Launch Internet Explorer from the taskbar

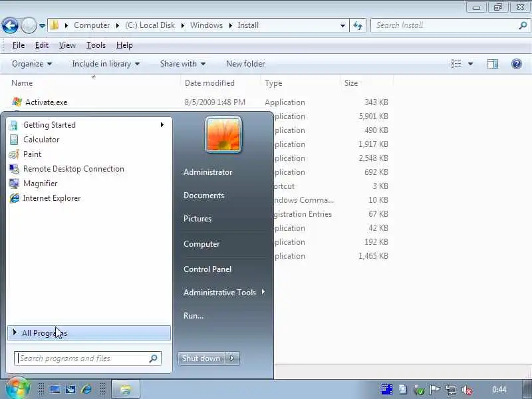click(86, 389)
